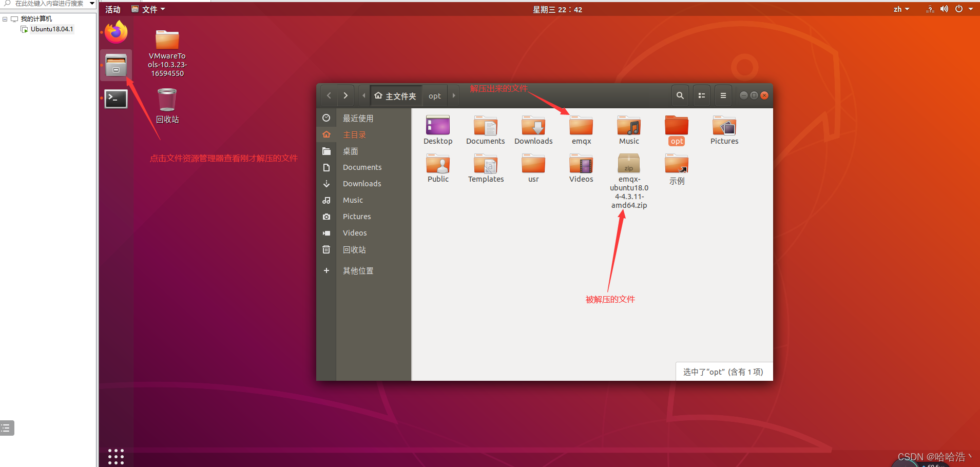Open the 文件 application menu

149,9
